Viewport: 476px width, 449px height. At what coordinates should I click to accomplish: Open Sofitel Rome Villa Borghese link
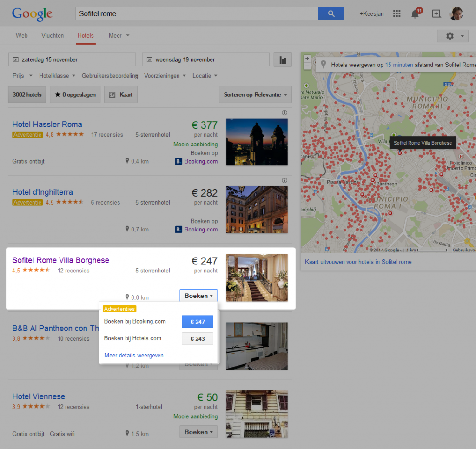point(61,260)
